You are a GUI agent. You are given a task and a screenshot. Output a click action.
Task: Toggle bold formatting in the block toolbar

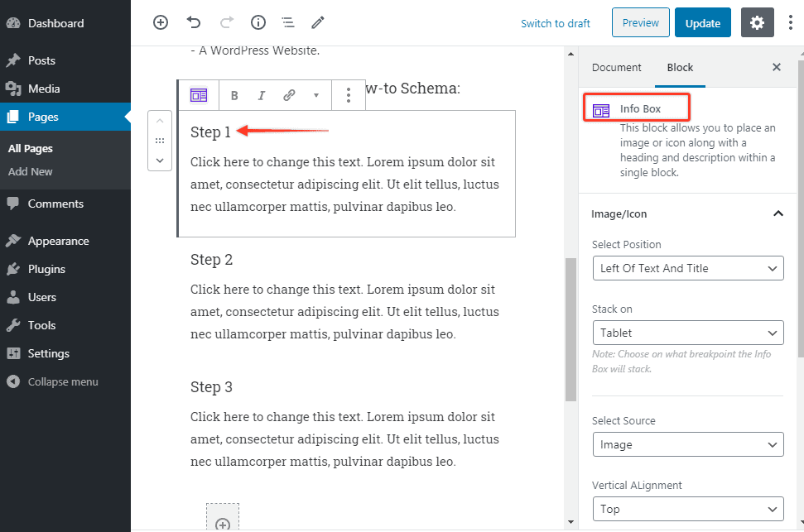coord(234,94)
